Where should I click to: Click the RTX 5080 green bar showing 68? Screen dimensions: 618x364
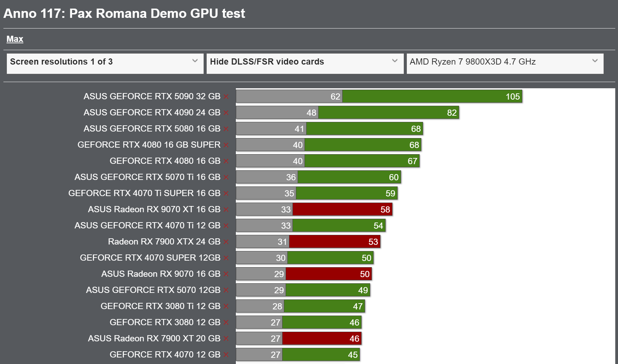point(365,129)
